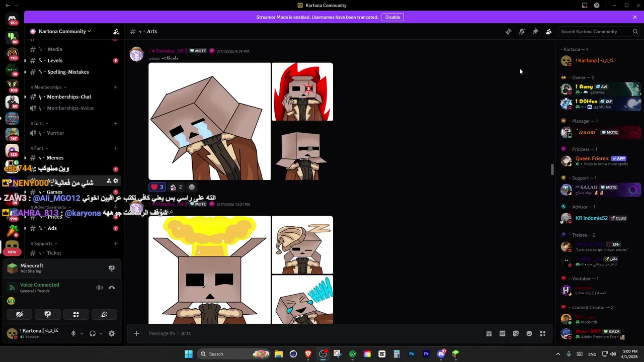Open member KR Indomie52 profile

[x=600, y=218]
